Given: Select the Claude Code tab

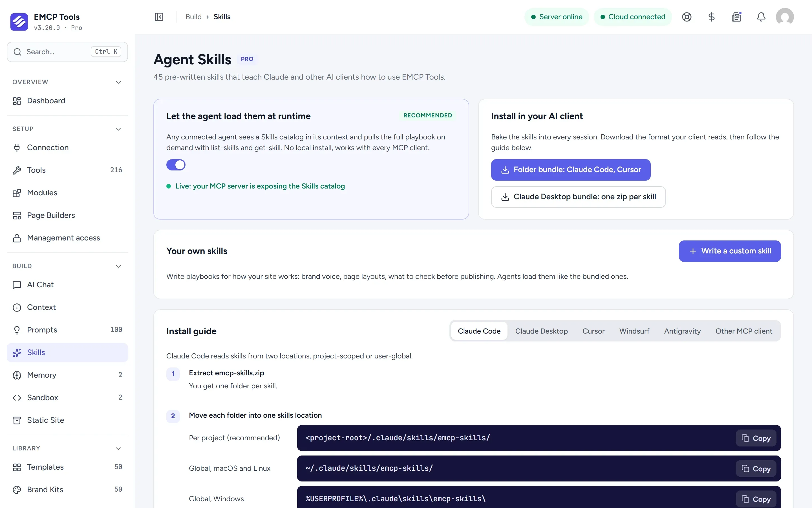Looking at the screenshot, I should (x=479, y=331).
